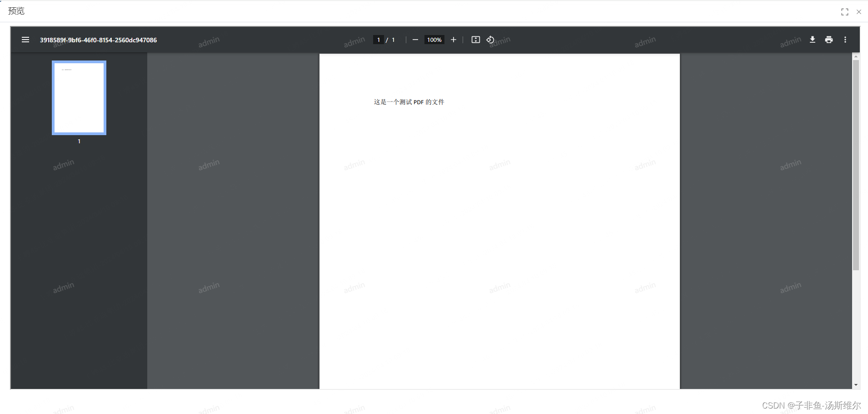Viewport: 868px width, 414px height.
Task: Click the thumbnail page label 1
Action: click(x=79, y=141)
